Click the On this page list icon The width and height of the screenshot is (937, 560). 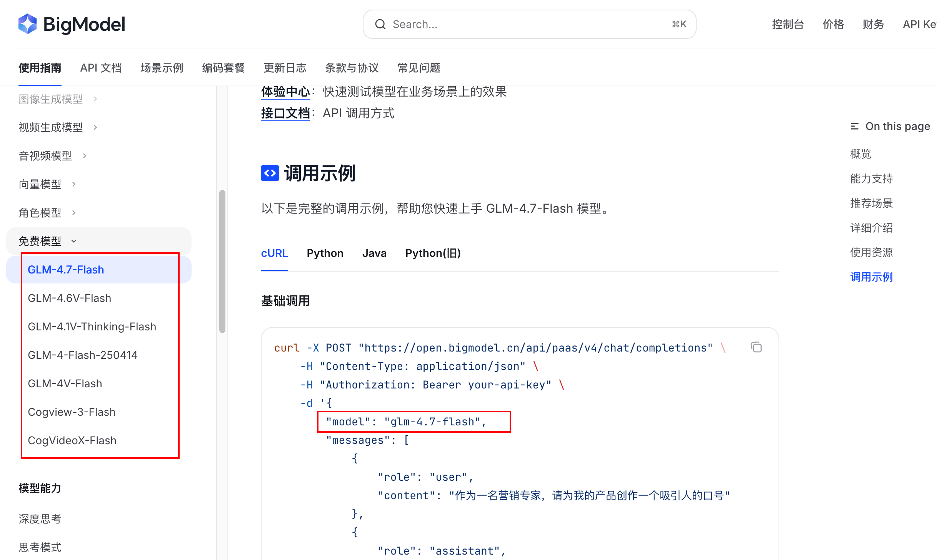tap(854, 126)
